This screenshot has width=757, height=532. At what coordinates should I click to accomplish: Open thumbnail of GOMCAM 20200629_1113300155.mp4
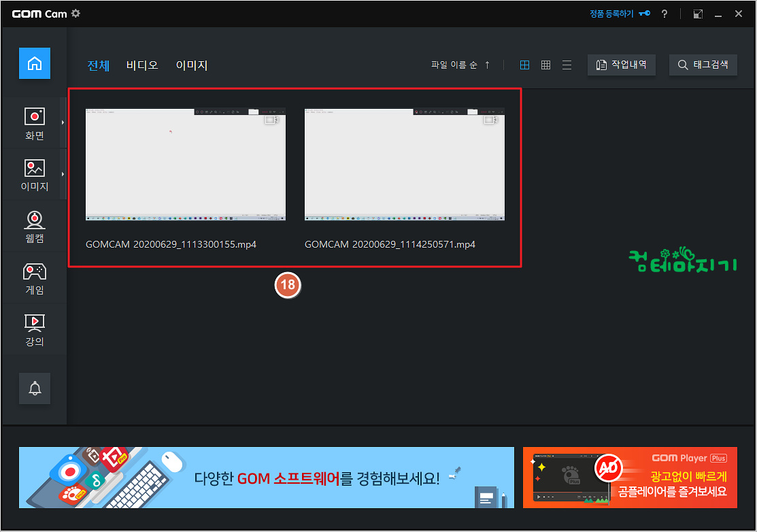click(186, 164)
